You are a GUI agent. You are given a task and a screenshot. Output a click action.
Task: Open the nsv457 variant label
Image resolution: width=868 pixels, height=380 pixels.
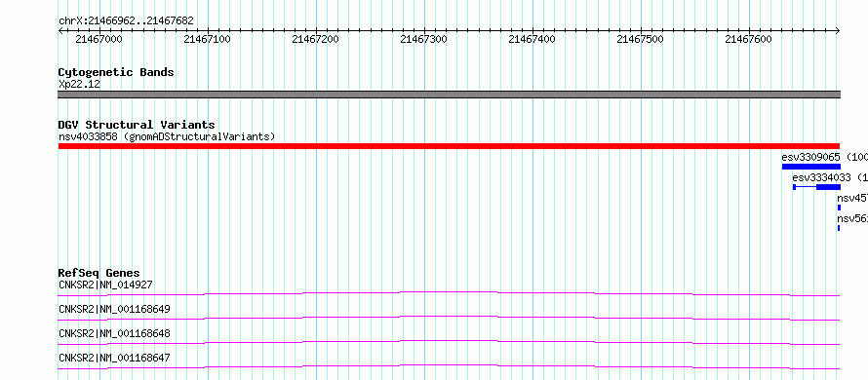pyautogui.click(x=852, y=198)
